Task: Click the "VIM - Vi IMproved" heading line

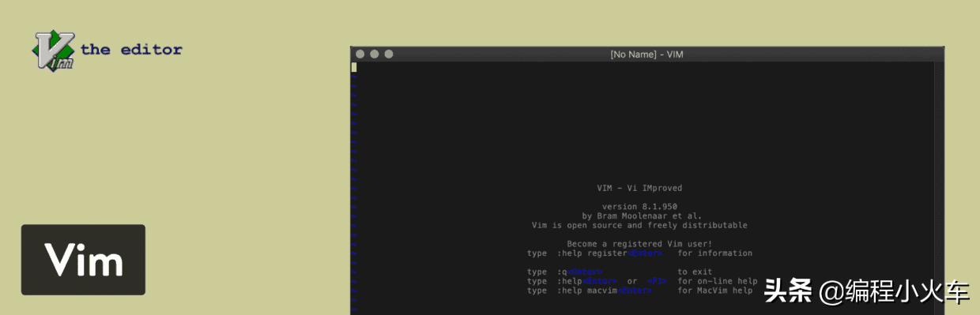Action: [x=639, y=188]
